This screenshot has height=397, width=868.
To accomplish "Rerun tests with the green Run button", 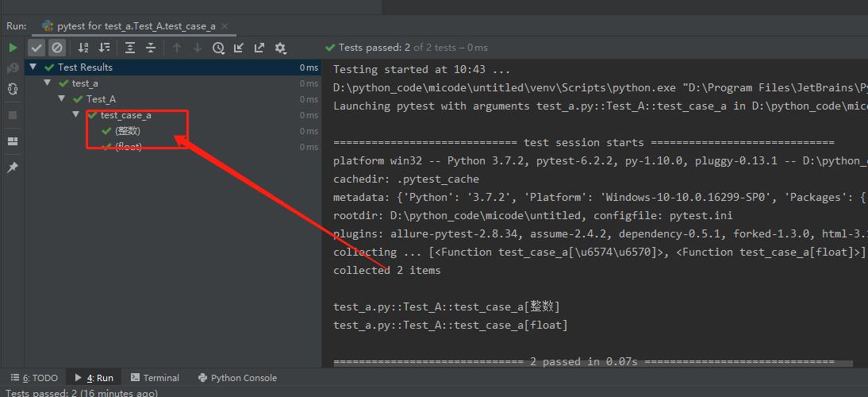I will point(13,48).
